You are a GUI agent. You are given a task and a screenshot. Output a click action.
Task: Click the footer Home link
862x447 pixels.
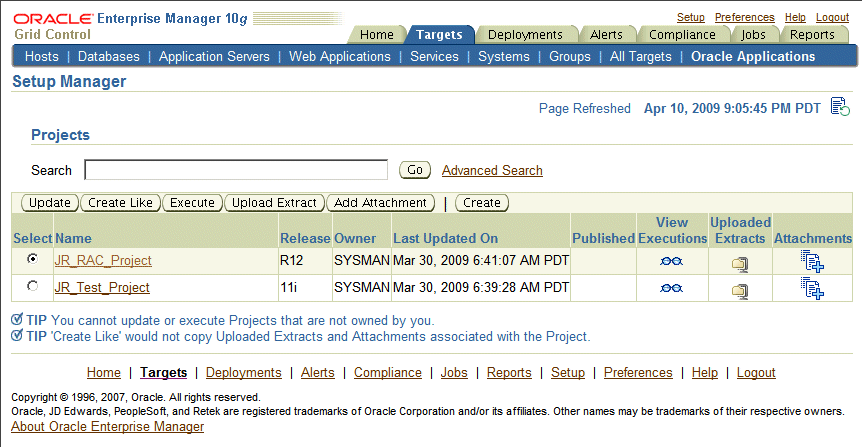pyautogui.click(x=103, y=372)
